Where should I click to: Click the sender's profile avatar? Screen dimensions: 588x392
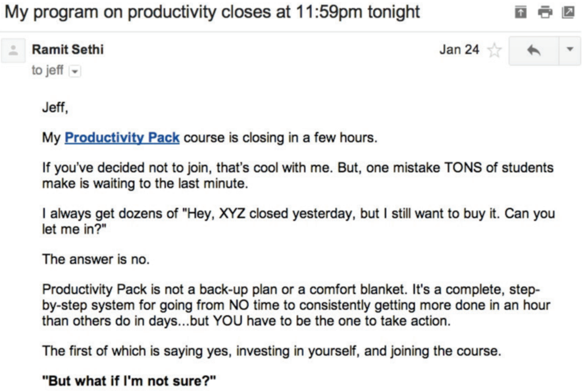[12, 51]
